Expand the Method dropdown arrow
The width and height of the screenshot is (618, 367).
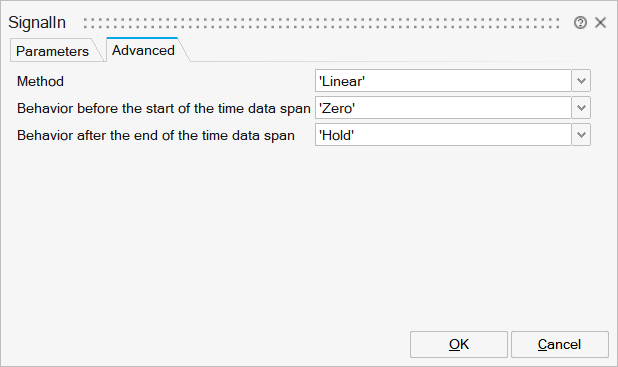(x=581, y=81)
